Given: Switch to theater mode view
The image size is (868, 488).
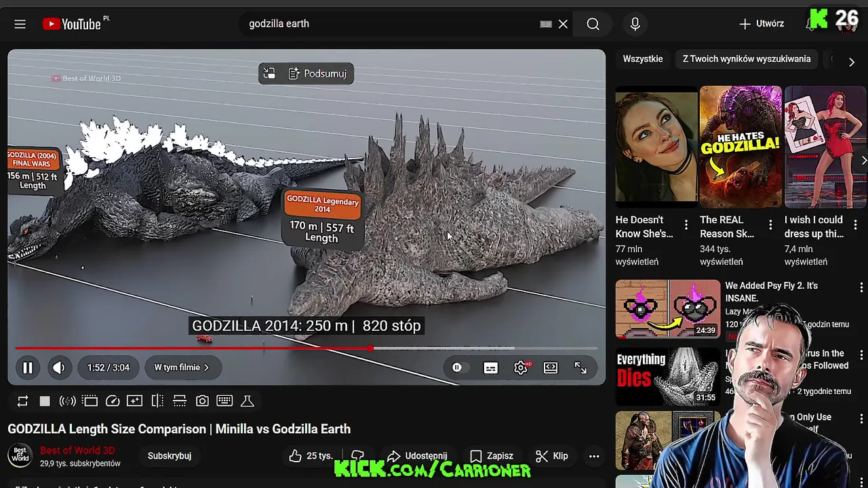Looking at the screenshot, I should point(551,367).
